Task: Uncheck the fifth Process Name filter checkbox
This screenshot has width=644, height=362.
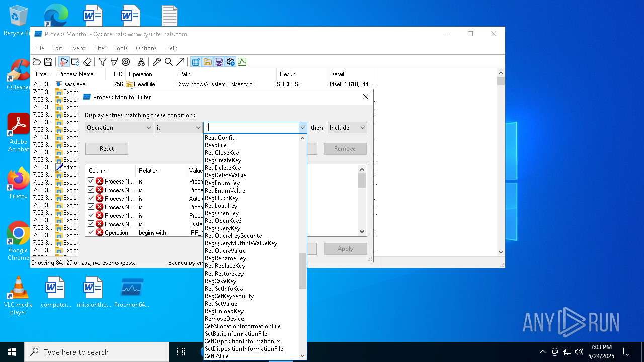Action: coord(91,215)
